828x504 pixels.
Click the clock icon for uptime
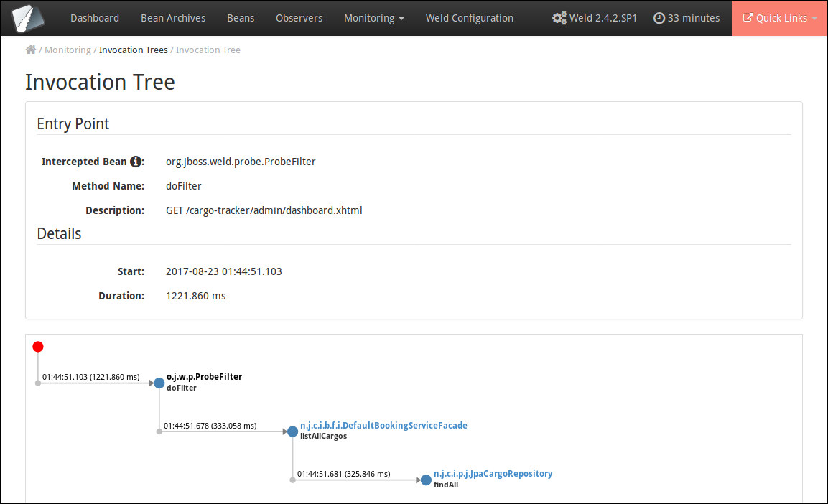pyautogui.click(x=659, y=18)
